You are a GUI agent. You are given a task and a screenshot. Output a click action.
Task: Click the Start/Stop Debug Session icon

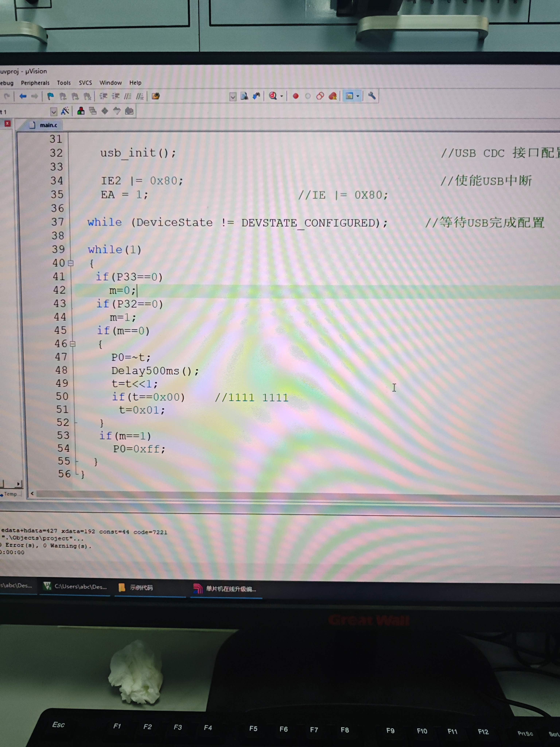coord(273,96)
